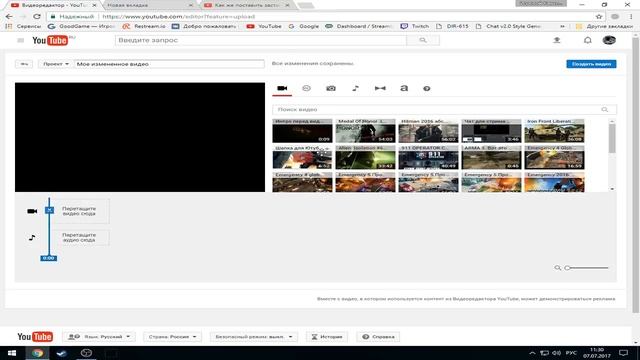Open the Windows Start menu
Viewport: 640px width, 360px height.
pos(11,353)
